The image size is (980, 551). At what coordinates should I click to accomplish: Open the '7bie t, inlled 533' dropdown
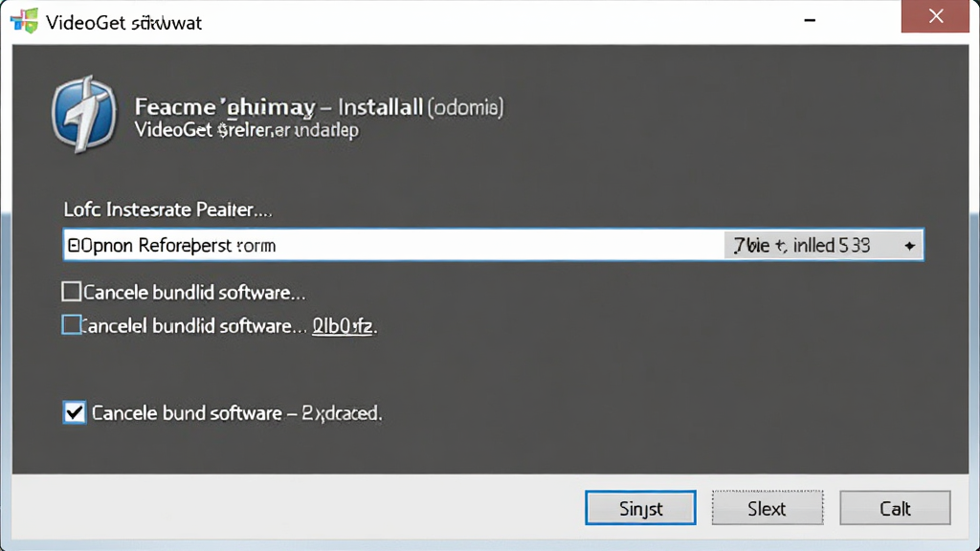click(823, 246)
